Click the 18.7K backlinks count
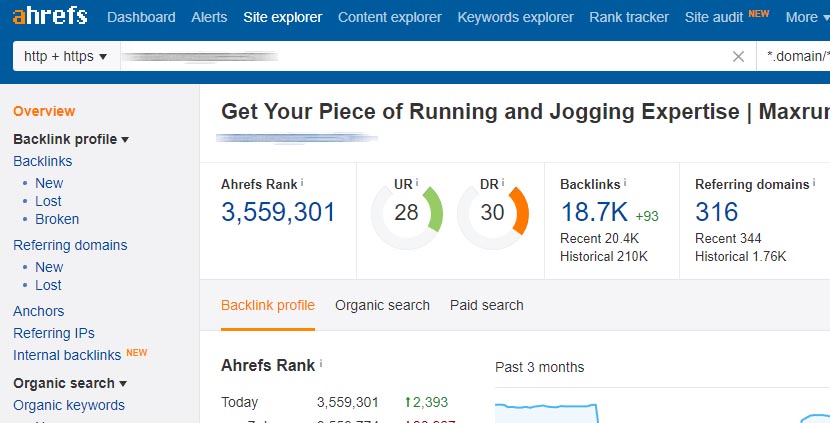This screenshot has width=830, height=423. coord(594,212)
